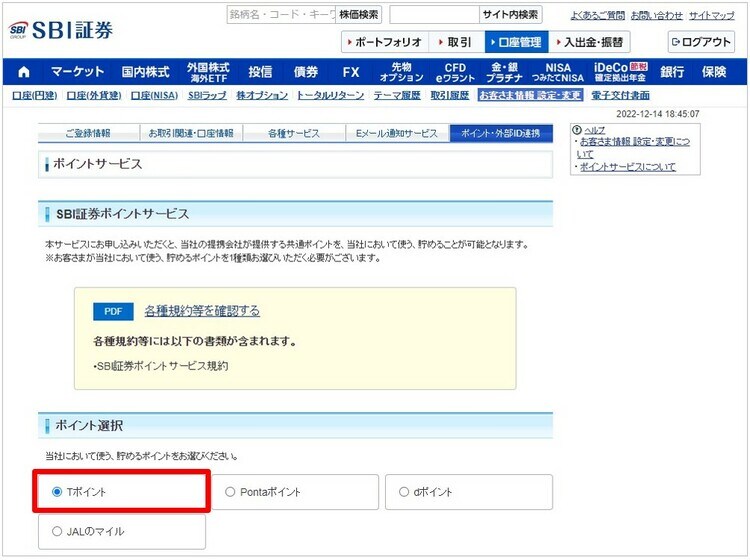Click the 入出金・振替 button
The image size is (750, 560).
coord(589,42)
